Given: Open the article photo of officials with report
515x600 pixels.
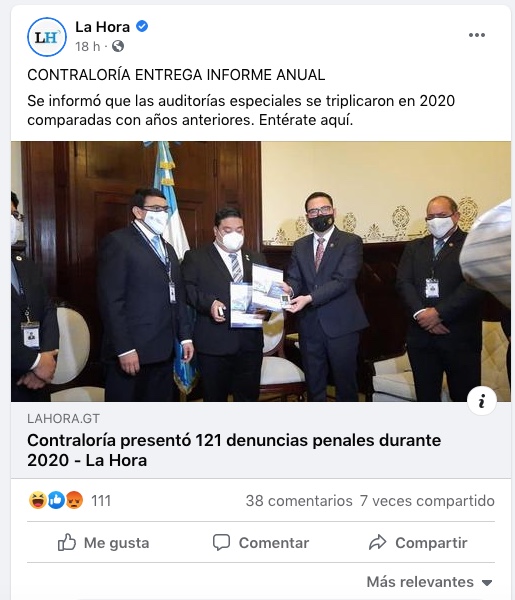Looking at the screenshot, I should tap(261, 271).
